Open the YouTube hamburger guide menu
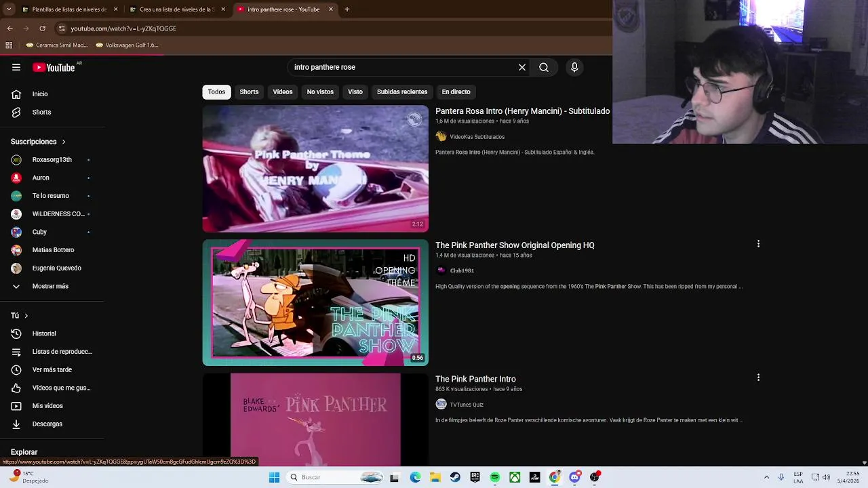Image resolution: width=868 pixels, height=488 pixels. pos(16,67)
